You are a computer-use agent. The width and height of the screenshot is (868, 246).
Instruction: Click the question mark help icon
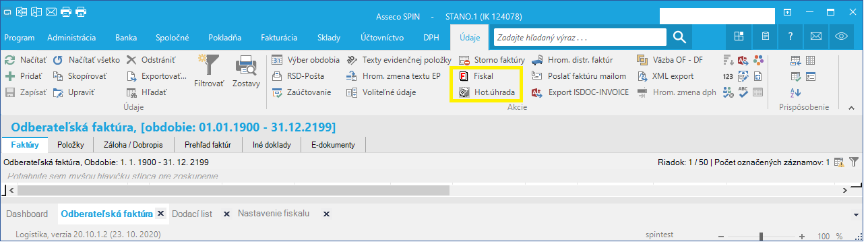[x=790, y=37]
